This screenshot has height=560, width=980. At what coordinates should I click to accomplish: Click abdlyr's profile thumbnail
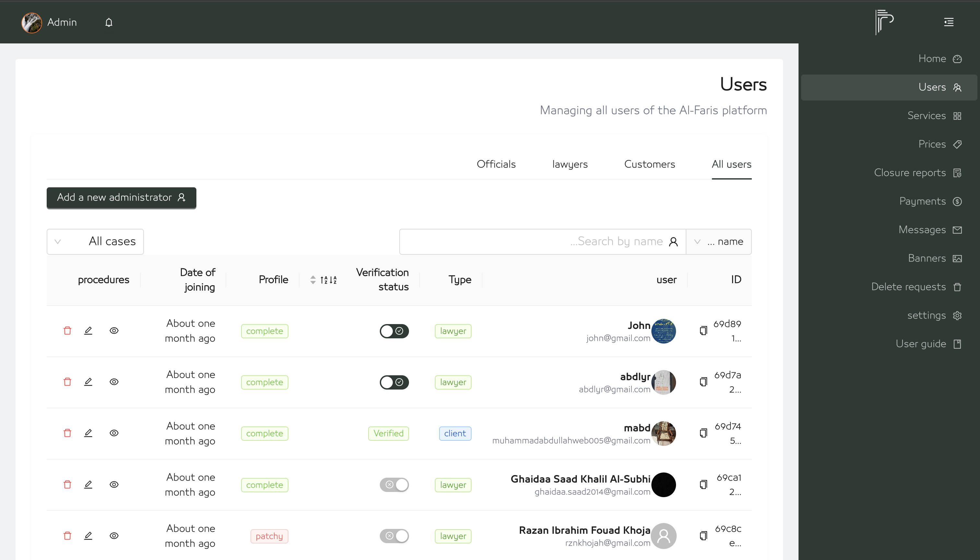(663, 382)
